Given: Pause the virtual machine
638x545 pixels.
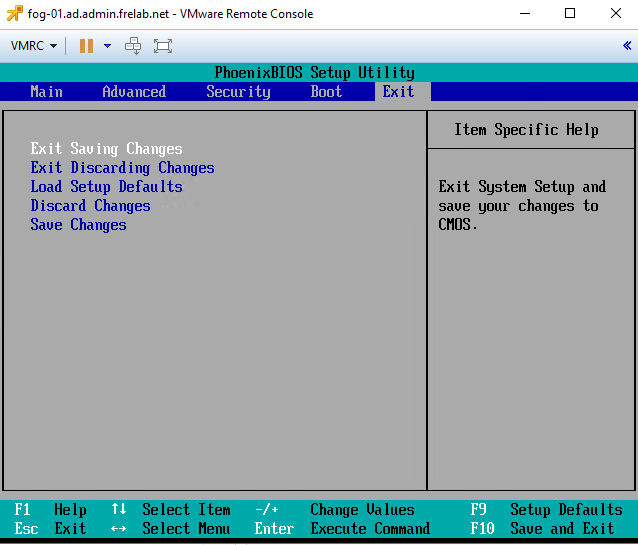Looking at the screenshot, I should click(86, 46).
